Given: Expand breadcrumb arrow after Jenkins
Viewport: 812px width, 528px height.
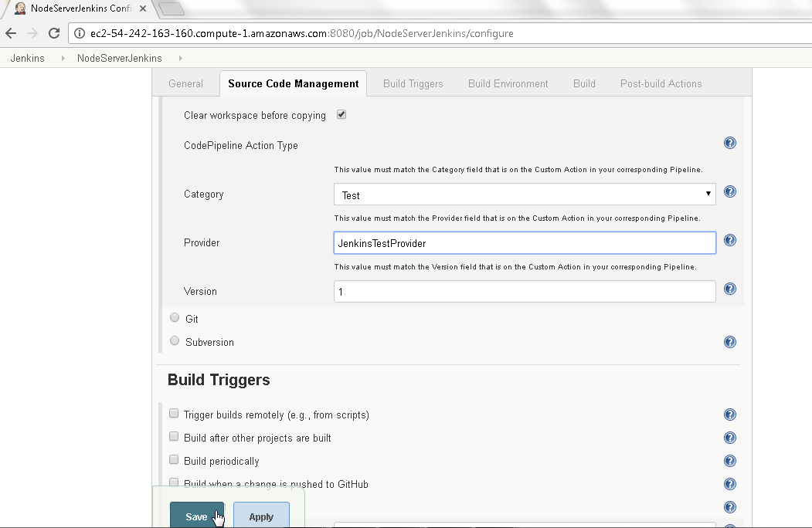Looking at the screenshot, I should [63, 59].
